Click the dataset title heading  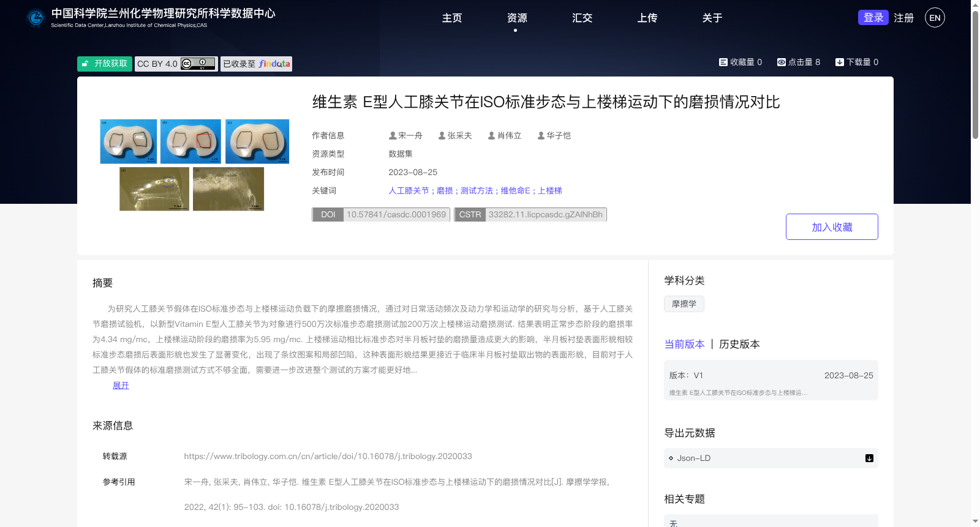546,102
